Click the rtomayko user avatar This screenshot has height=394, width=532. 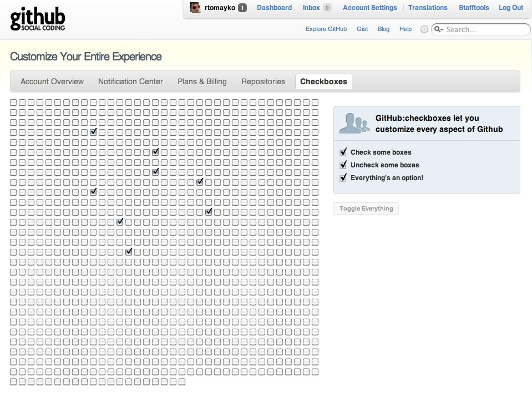[195, 8]
